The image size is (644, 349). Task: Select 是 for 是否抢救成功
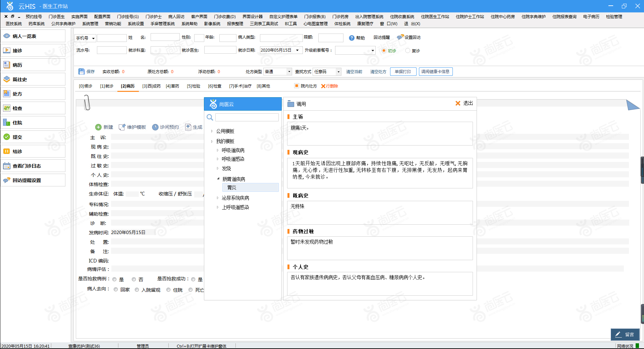[x=193, y=279]
